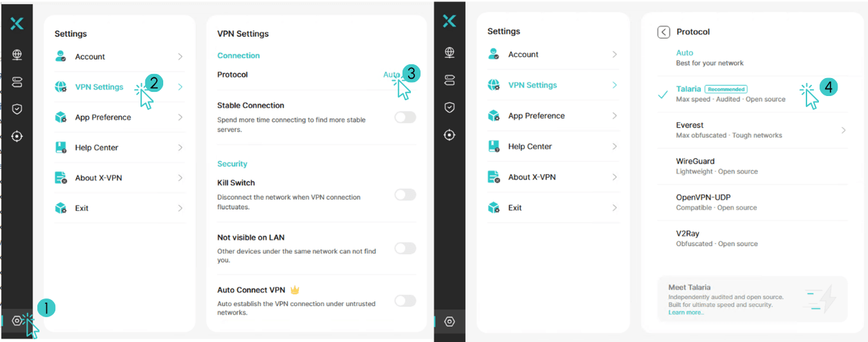This screenshot has height=342, width=868.
Task: Choose V2Ray obfuscated protocol
Action: pyautogui.click(x=751, y=238)
